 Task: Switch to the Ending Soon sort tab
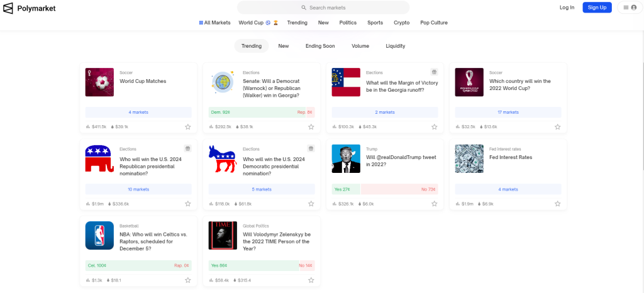coord(320,46)
